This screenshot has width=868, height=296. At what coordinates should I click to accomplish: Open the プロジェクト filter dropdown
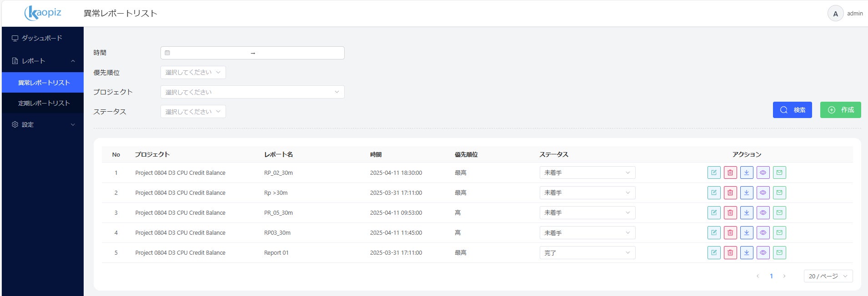(252, 92)
